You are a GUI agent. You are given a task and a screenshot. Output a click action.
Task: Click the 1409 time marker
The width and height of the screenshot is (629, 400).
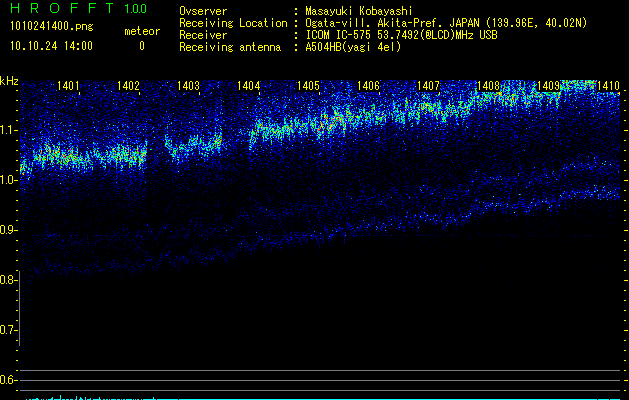coord(548,85)
